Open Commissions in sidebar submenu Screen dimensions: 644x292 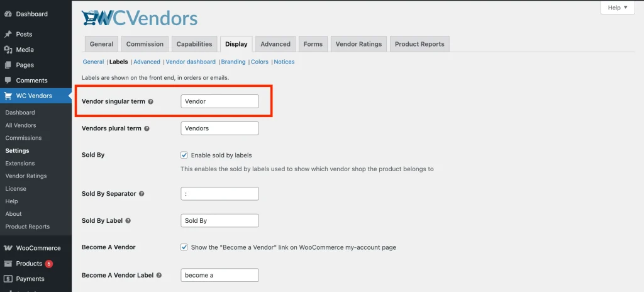[x=23, y=138]
